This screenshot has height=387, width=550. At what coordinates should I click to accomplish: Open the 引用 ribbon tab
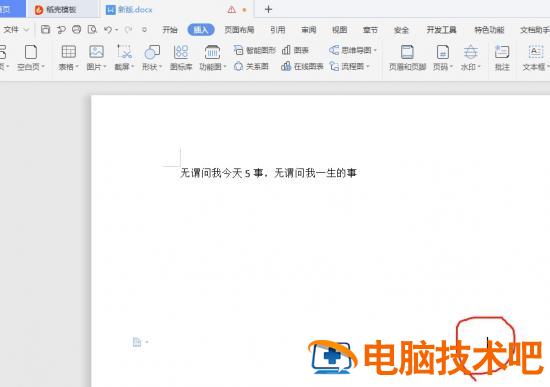[x=277, y=30]
